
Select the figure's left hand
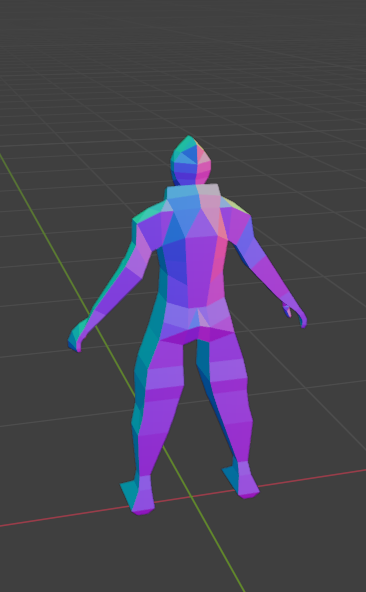[x=76, y=336]
